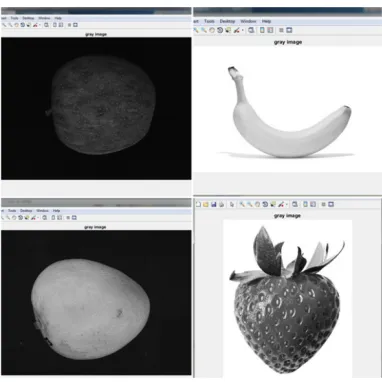Insert colorbar in apple window
382x382 pixels.
click(55, 25)
